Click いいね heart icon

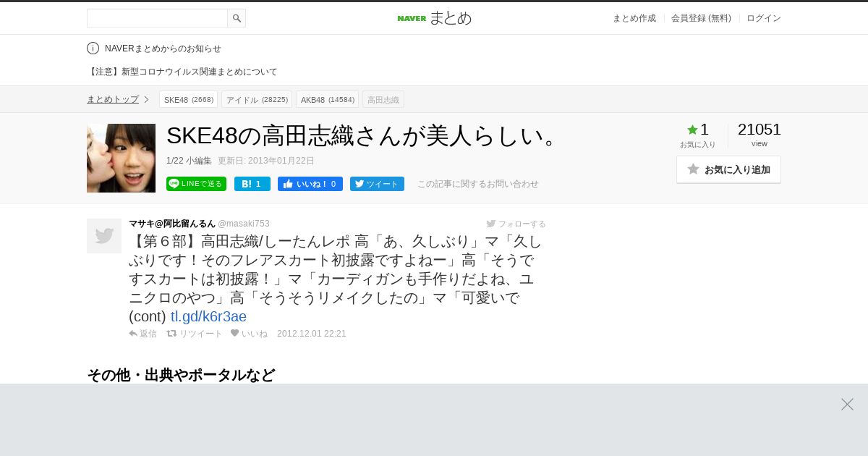click(x=249, y=334)
